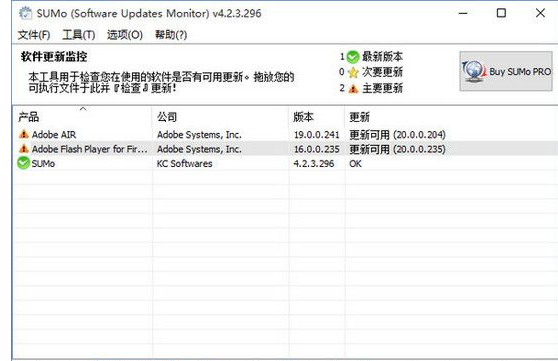Minimize the SUMo window
Image resolution: width=558 pixels, height=361 pixels.
[x=463, y=14]
